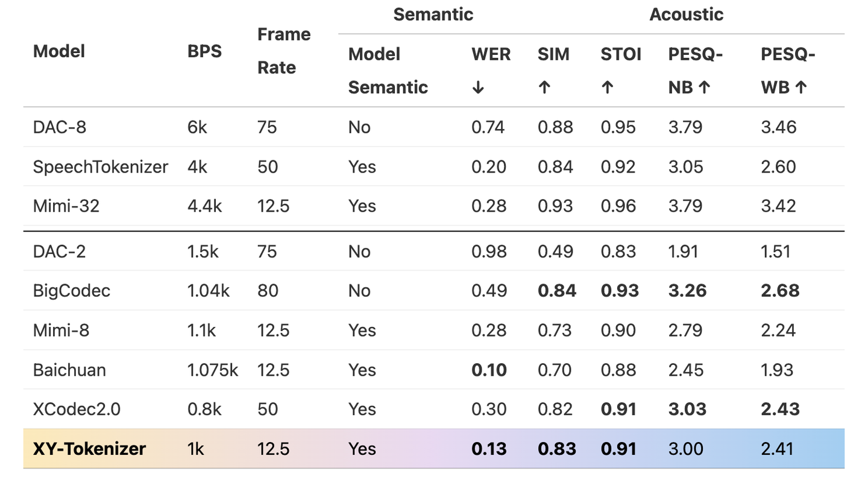This screenshot has height=494, width=868.
Task: Select BigCodec's 2.68 PESQ-WB value
Action: coord(780,291)
